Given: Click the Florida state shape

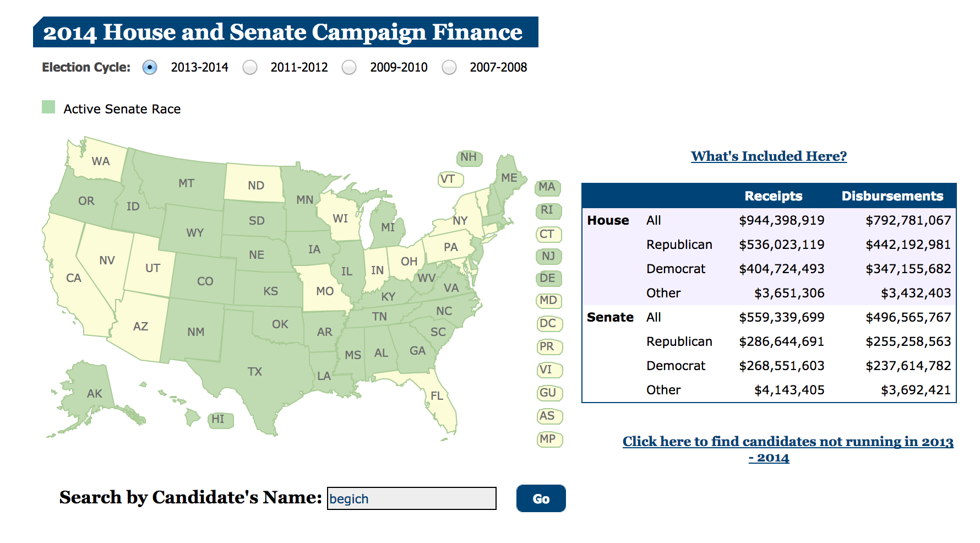Looking at the screenshot, I should [x=438, y=397].
